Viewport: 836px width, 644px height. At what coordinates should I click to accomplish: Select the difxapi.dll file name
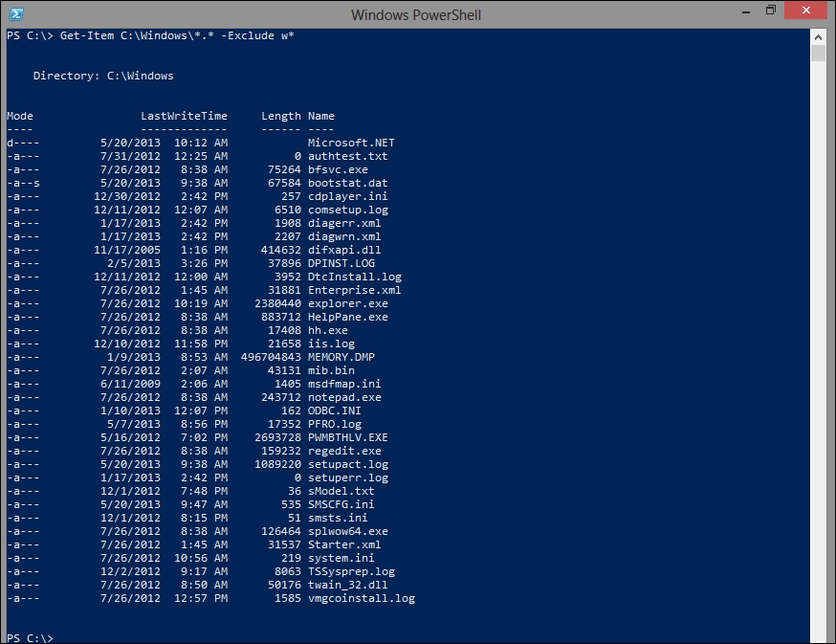click(344, 250)
